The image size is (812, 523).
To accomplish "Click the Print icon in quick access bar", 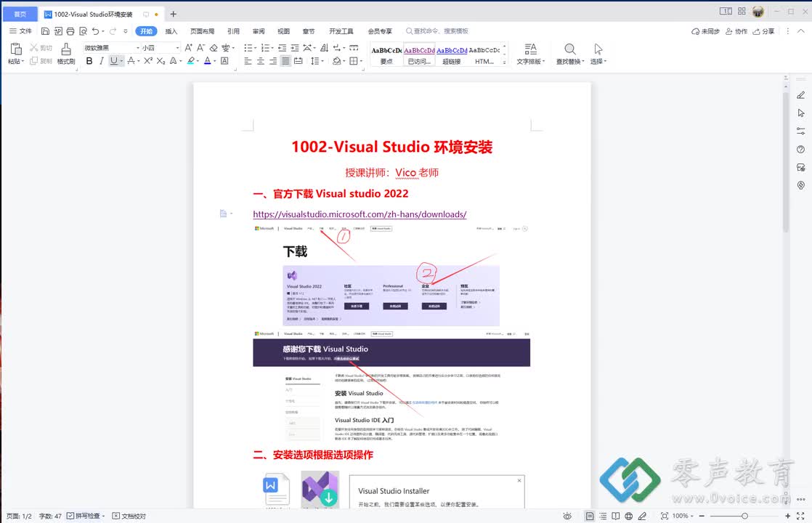I will coord(70,31).
